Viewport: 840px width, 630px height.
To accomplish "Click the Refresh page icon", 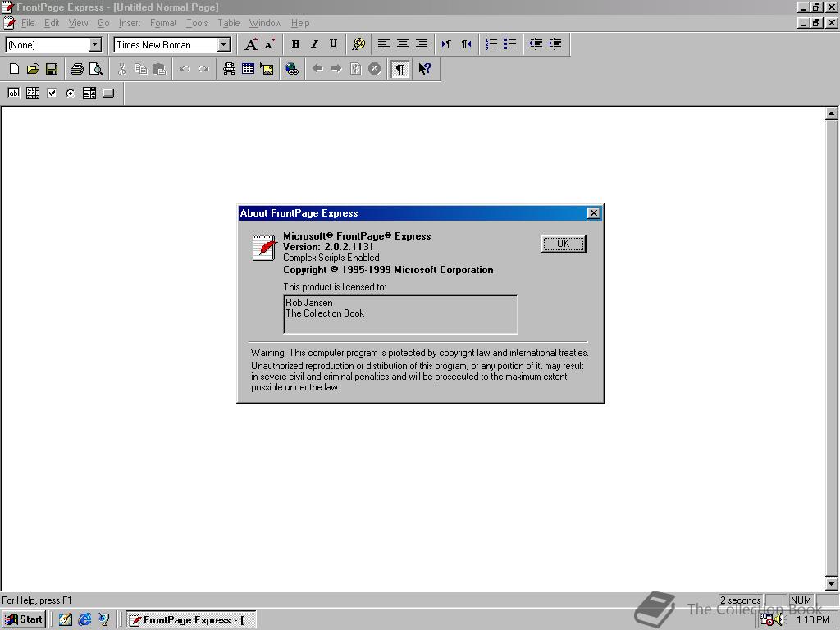I will click(355, 69).
